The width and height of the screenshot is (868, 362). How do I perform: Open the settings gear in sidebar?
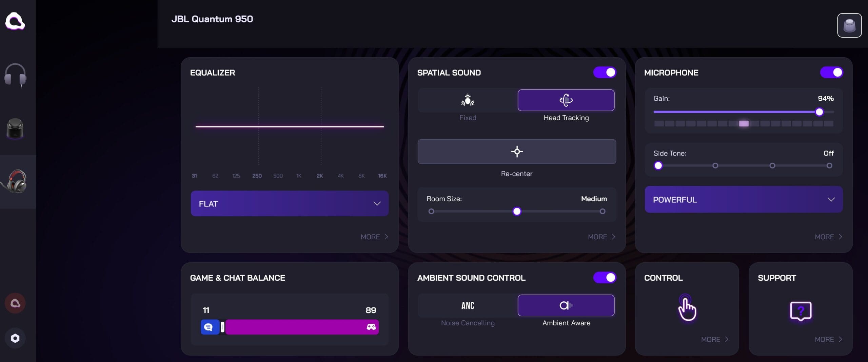(15, 338)
